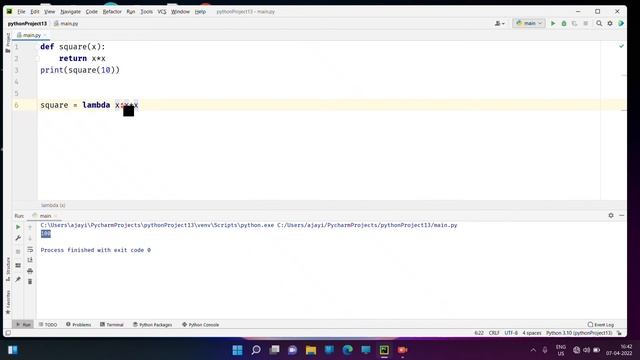Open taskbar Search
The width and height of the screenshot is (640, 360).
click(256, 350)
